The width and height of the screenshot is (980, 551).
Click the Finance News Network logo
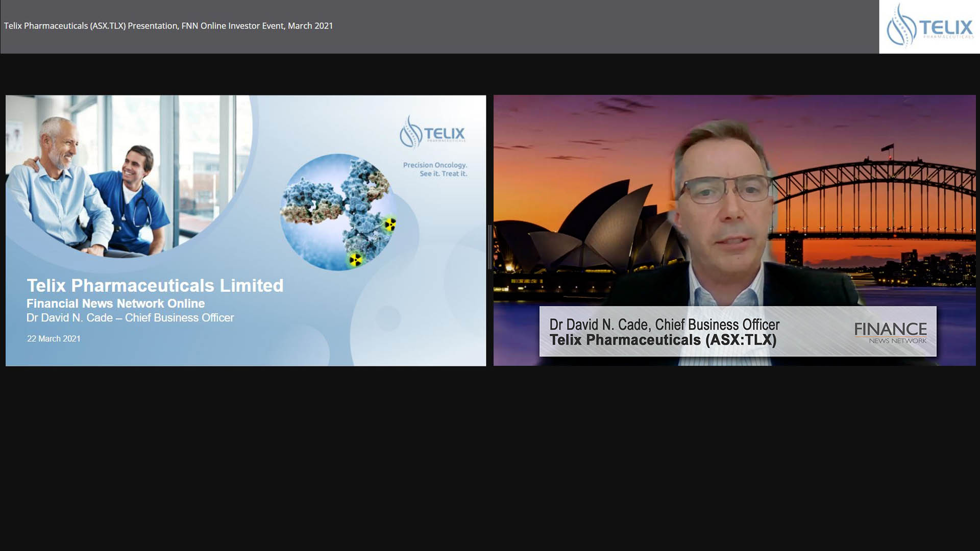coord(890,332)
